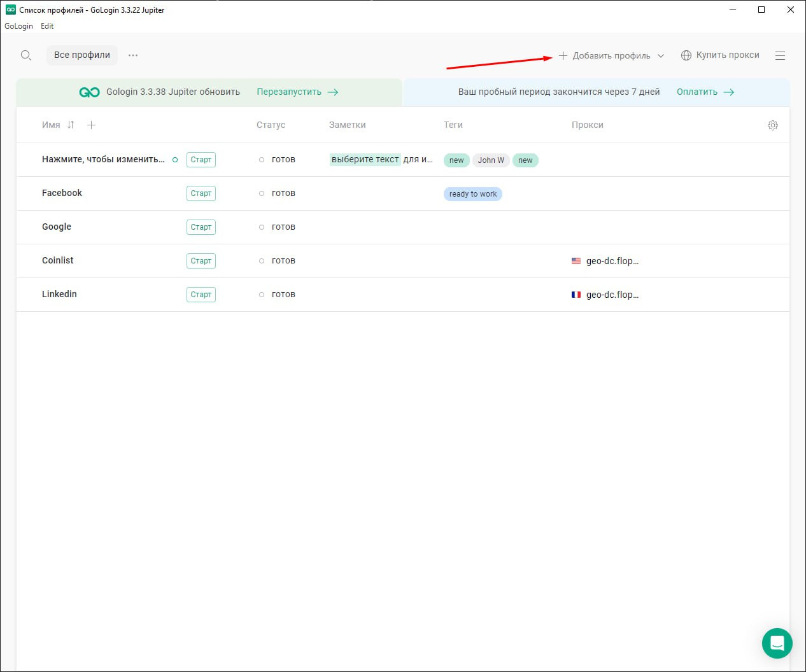The height and width of the screenshot is (672, 806).
Task: Start the Facebook profile
Action: (x=201, y=193)
